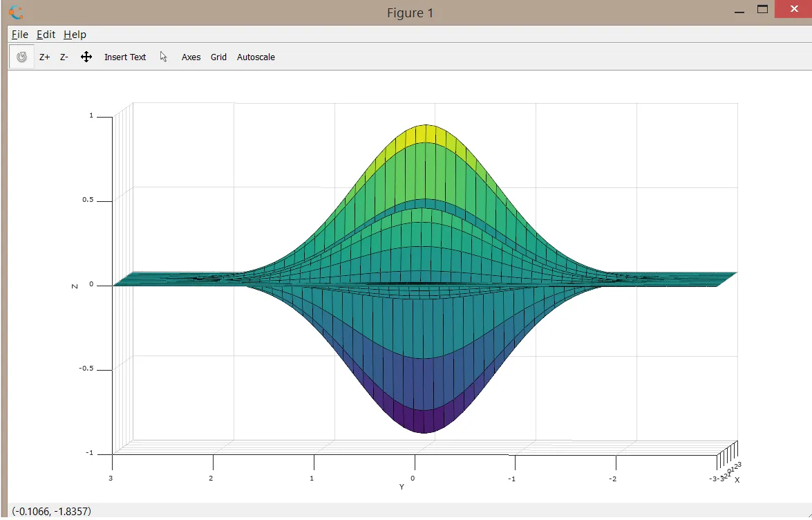Click the purple trough of the surface
This screenshot has width=812, height=520.
point(424,422)
